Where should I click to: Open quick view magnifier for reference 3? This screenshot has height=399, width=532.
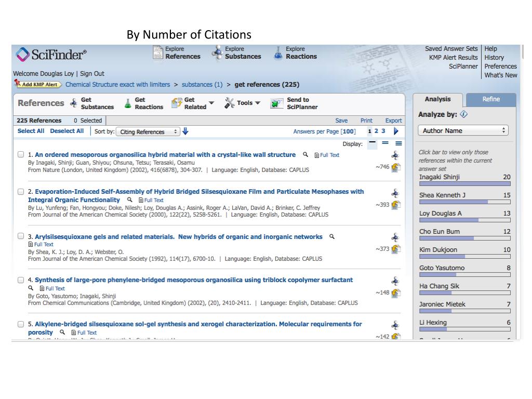pos(332,236)
